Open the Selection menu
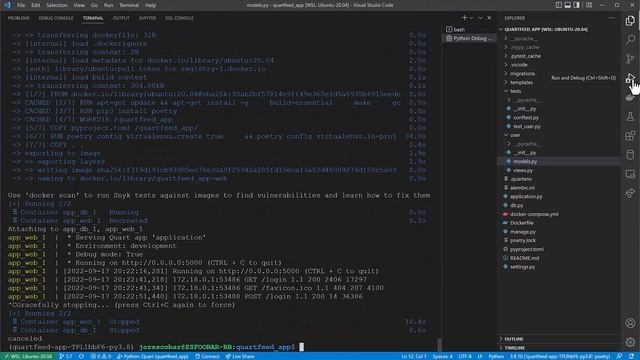This screenshot has height=360, width=640. [x=56, y=5]
